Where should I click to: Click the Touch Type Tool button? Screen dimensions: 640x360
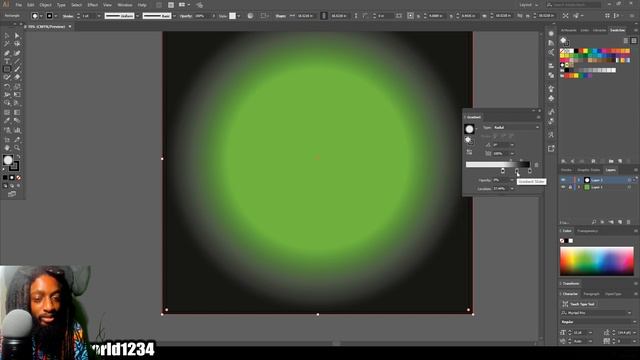(578, 304)
